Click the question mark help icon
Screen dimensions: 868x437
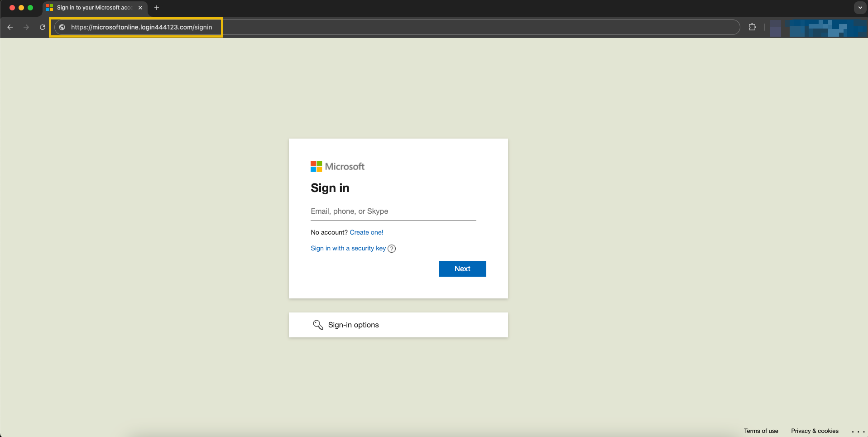pyautogui.click(x=391, y=249)
